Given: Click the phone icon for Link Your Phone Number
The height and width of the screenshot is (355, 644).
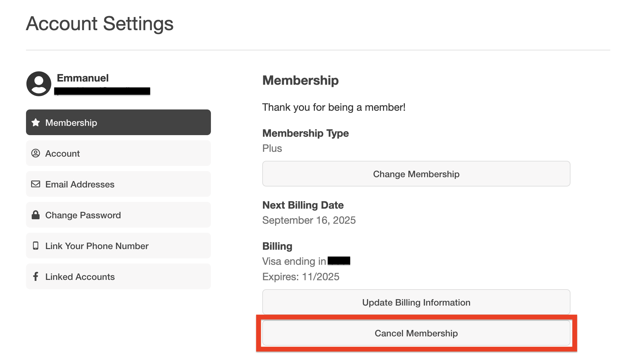Looking at the screenshot, I should (36, 246).
